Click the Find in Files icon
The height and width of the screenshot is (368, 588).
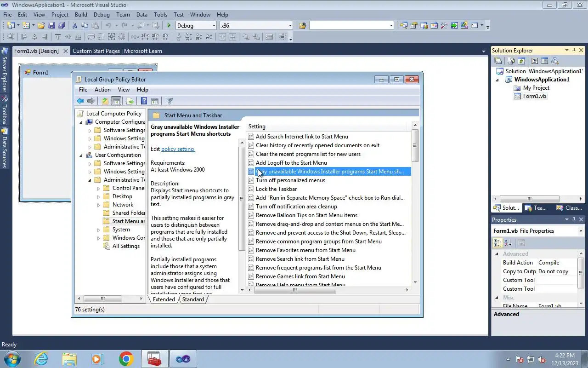pyautogui.click(x=302, y=26)
